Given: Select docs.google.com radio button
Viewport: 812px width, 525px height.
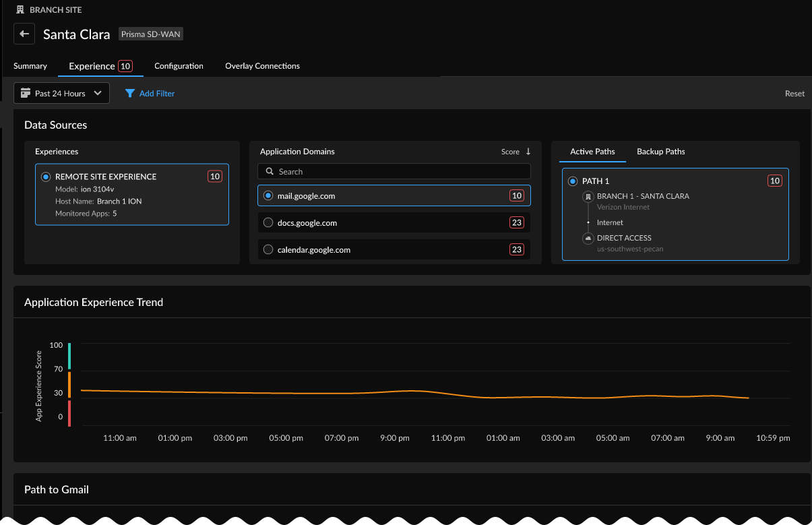Looking at the screenshot, I should [x=268, y=223].
